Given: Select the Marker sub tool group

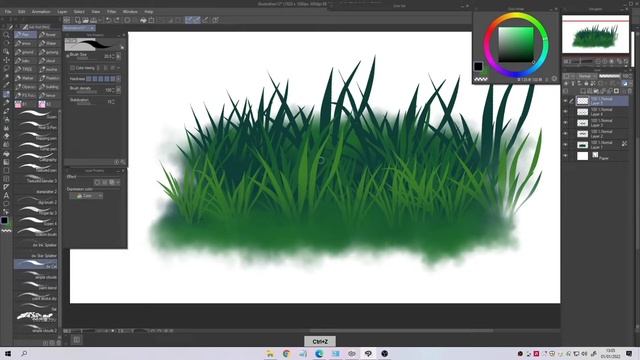Looking at the screenshot, I should [25, 78].
